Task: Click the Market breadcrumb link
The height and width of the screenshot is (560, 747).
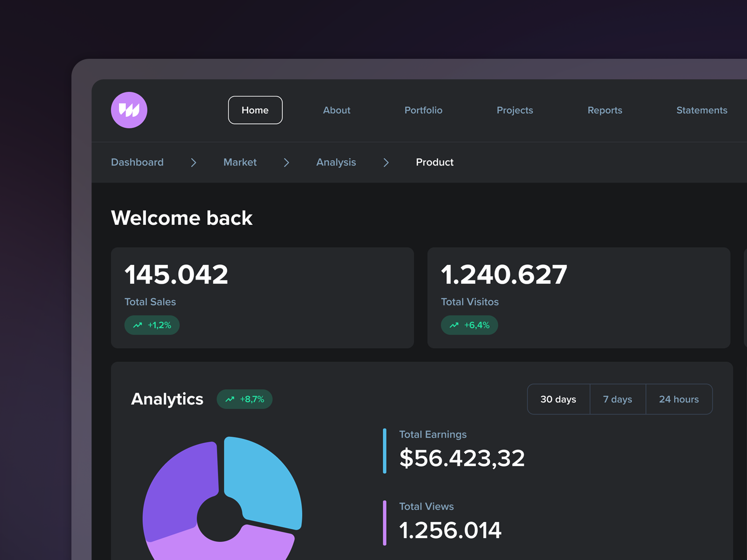Action: (x=240, y=162)
